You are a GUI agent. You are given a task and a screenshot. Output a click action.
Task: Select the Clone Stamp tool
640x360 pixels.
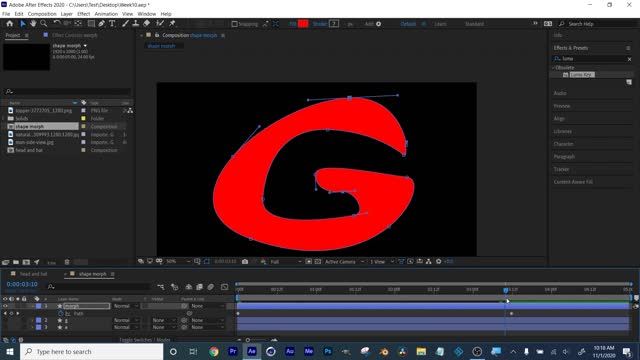click(136, 24)
